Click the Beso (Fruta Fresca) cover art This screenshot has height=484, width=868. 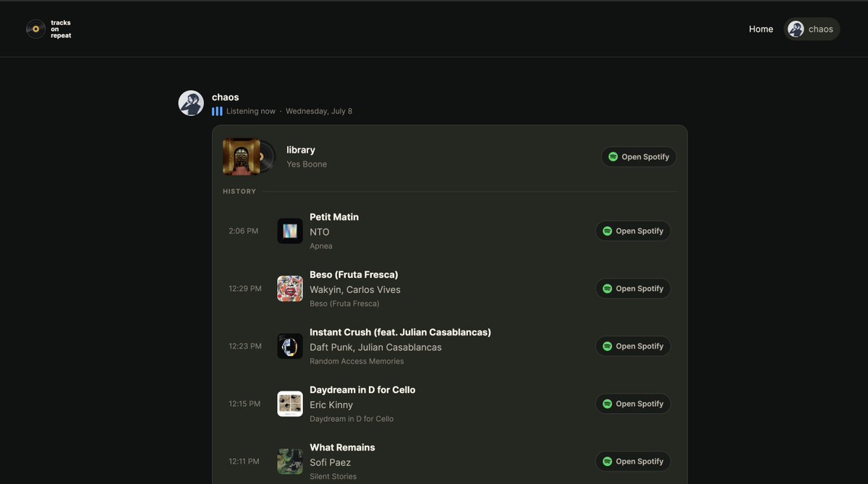[x=290, y=289]
